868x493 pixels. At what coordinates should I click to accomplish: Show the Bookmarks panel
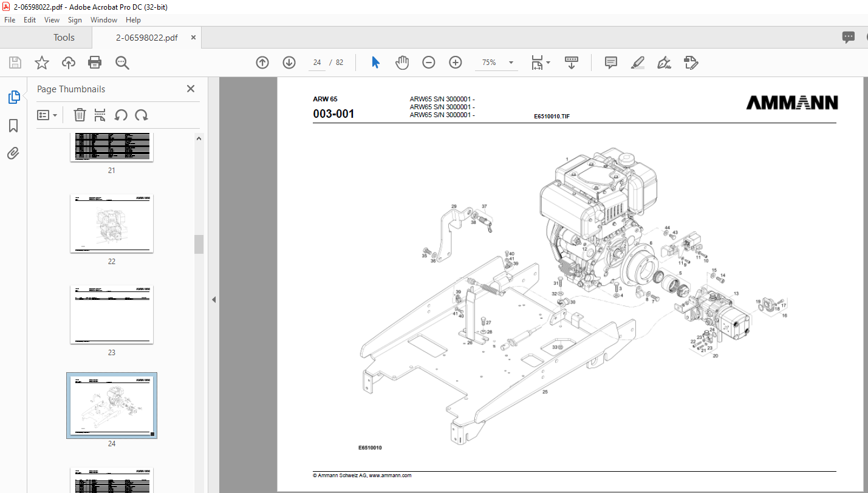[13, 126]
